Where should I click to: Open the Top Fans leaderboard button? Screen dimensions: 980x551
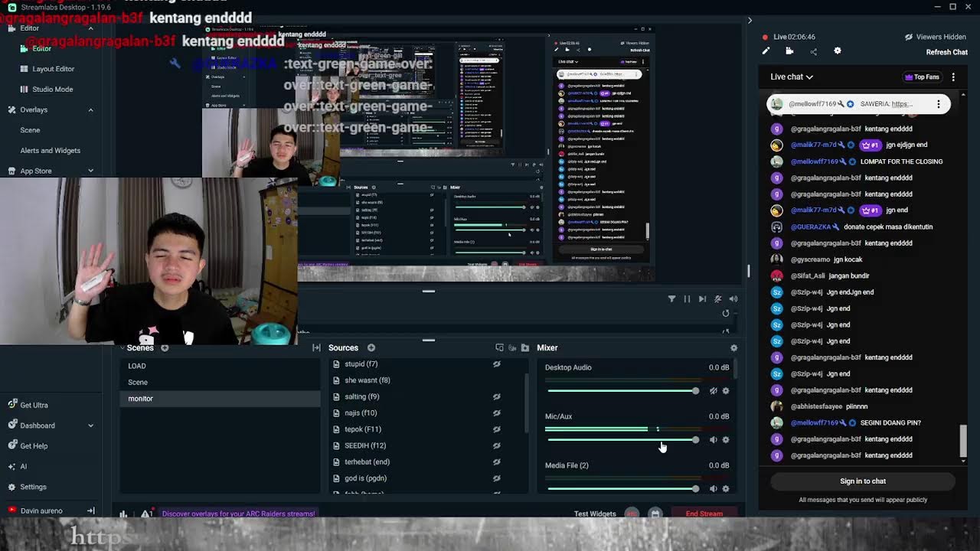click(922, 77)
